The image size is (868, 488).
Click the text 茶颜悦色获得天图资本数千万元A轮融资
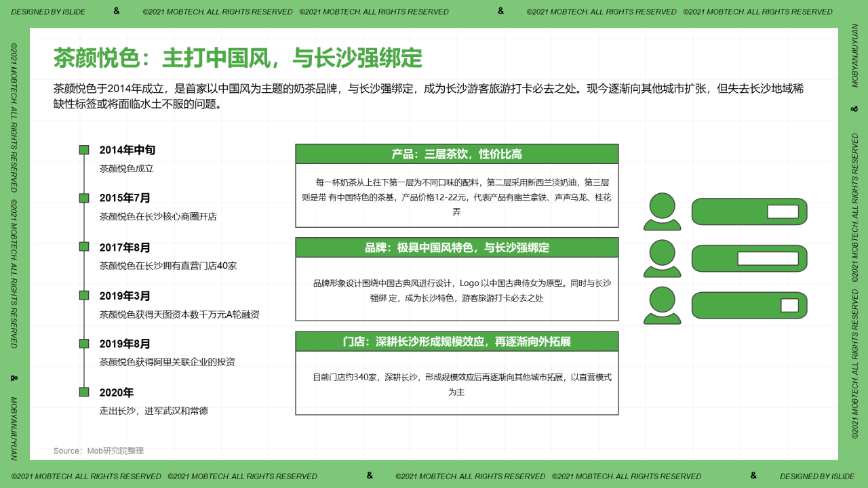pyautogui.click(x=180, y=314)
